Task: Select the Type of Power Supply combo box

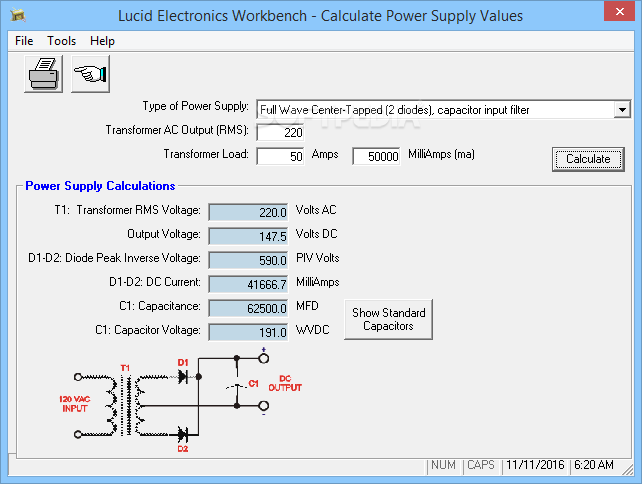Action: [443, 110]
